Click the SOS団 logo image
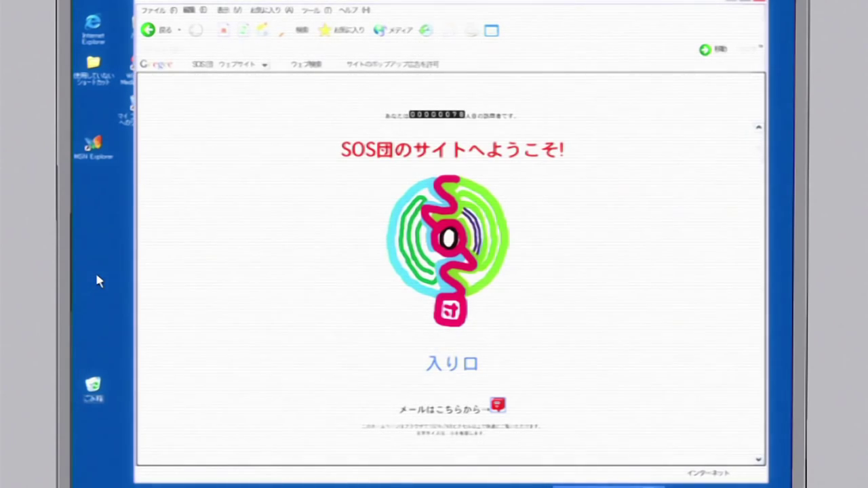This screenshot has height=488, width=868. 449,251
